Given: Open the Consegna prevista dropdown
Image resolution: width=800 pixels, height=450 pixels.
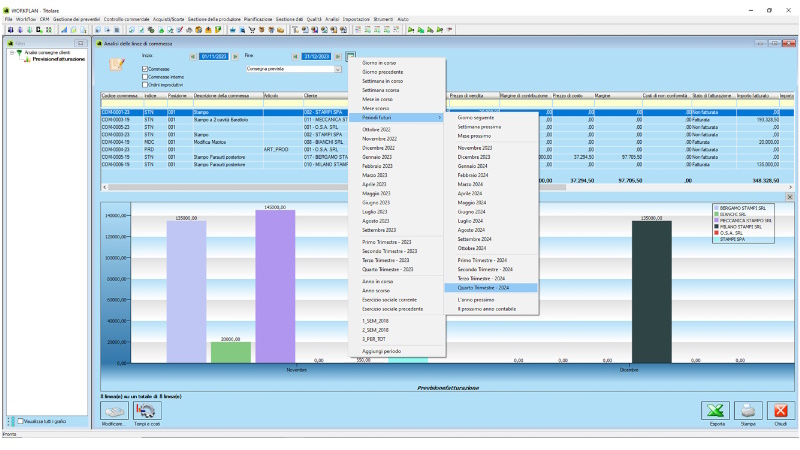Looking at the screenshot, I should (338, 69).
